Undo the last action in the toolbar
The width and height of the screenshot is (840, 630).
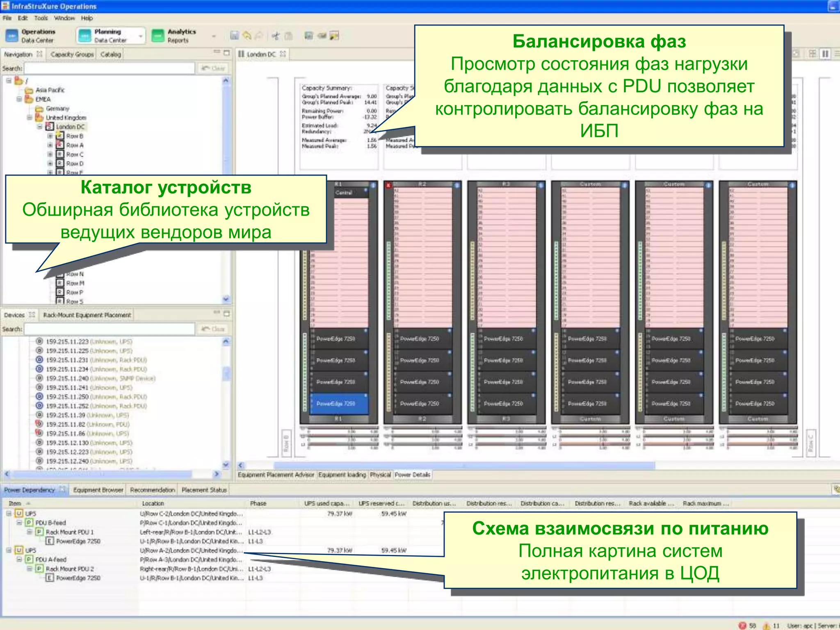(x=247, y=36)
